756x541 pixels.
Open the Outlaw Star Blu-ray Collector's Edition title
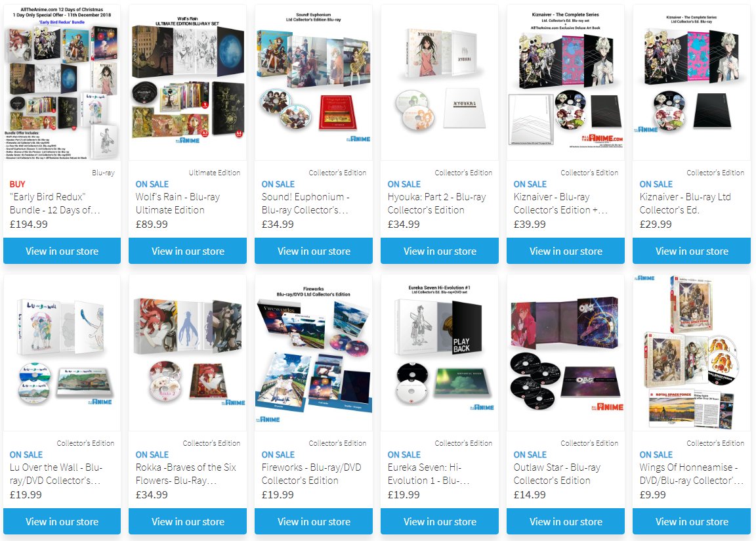click(557, 474)
